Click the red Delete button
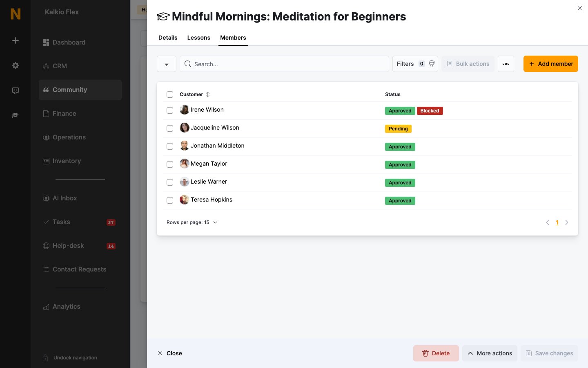588x368 pixels. click(x=436, y=353)
